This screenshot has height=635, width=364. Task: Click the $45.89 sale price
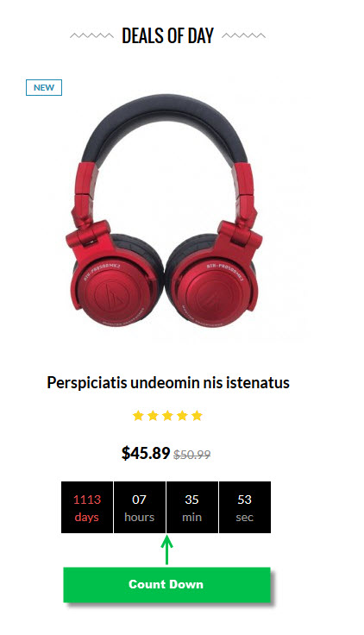click(146, 453)
